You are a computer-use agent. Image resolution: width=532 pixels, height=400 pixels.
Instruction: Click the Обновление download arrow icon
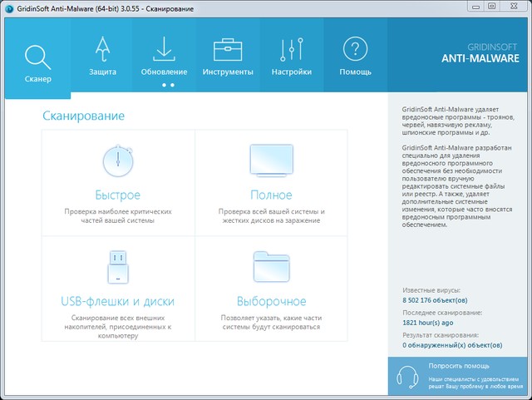(164, 48)
